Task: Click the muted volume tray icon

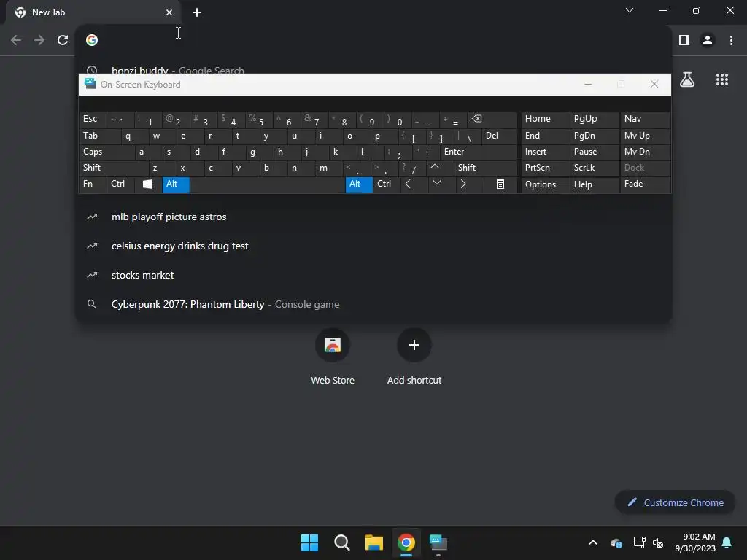Action: coord(659,542)
